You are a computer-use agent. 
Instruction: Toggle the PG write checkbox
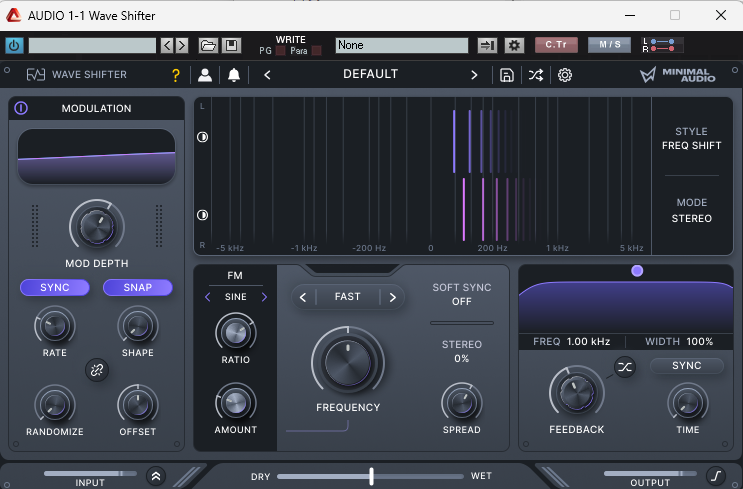[280, 51]
